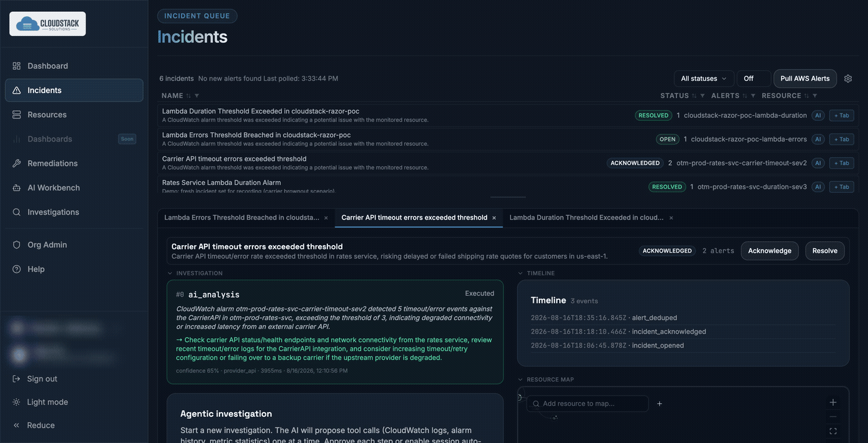Click the ai_analysis investigation card title
Viewport: 868px width, 443px height.
(213, 295)
